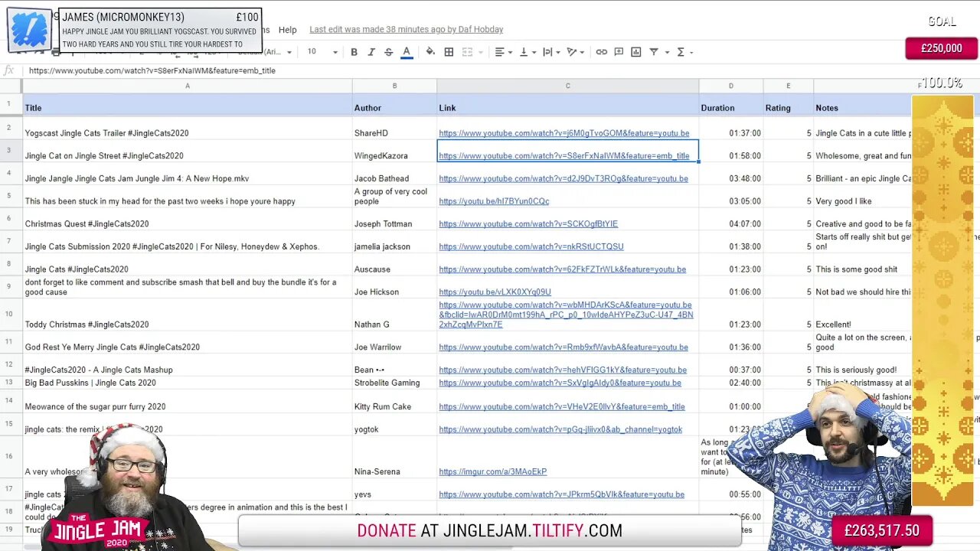Viewport: 980px width, 551px height.
Task: Open the Help menu
Action: pos(288,30)
